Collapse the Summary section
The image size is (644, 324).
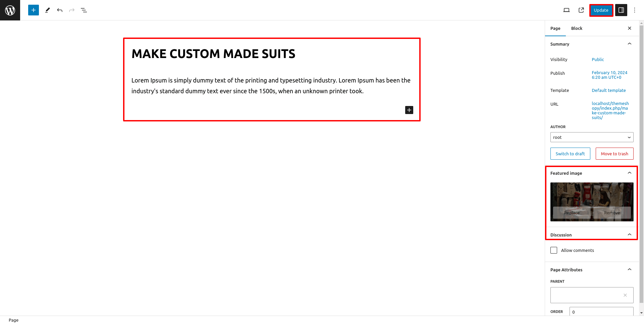pos(629,44)
